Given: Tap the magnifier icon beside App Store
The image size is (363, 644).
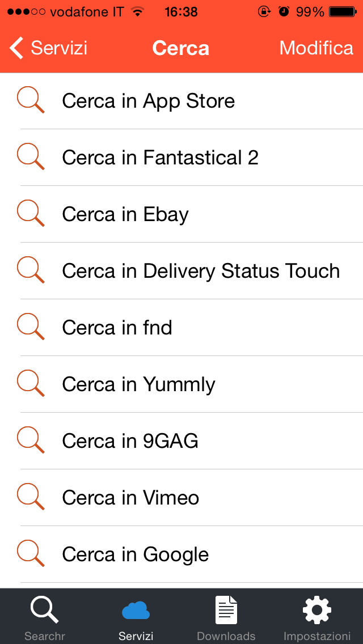Looking at the screenshot, I should 31,100.
